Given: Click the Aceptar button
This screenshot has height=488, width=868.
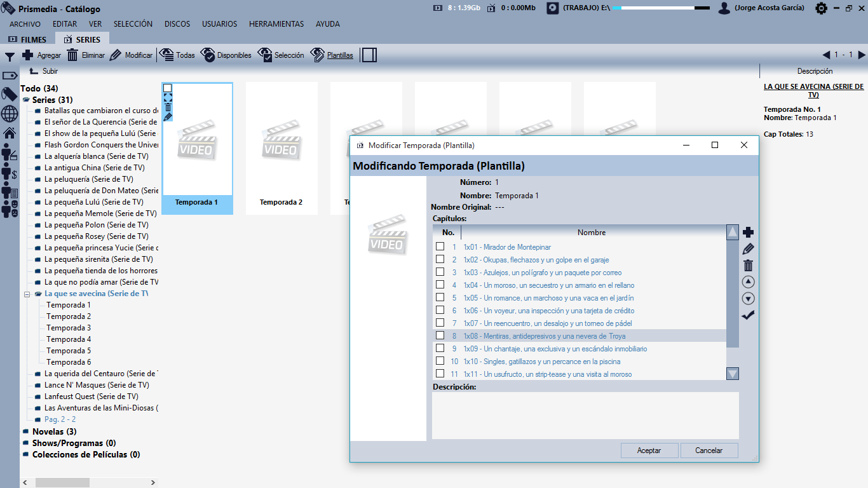Looking at the screenshot, I should (649, 451).
